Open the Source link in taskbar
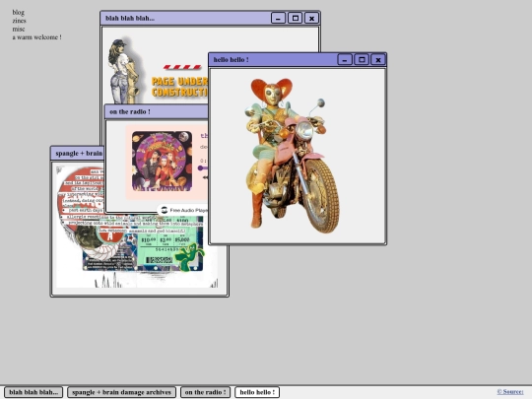The height and width of the screenshot is (399, 532). tap(510, 392)
